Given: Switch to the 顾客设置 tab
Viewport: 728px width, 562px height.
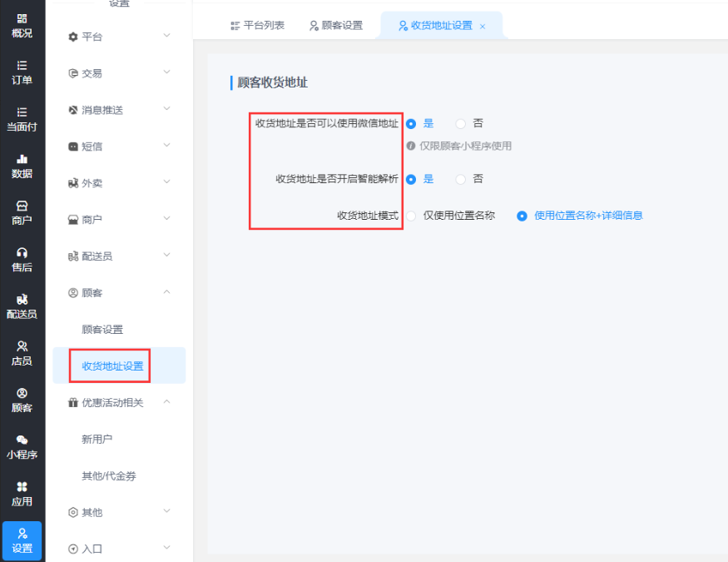Looking at the screenshot, I should (x=336, y=26).
